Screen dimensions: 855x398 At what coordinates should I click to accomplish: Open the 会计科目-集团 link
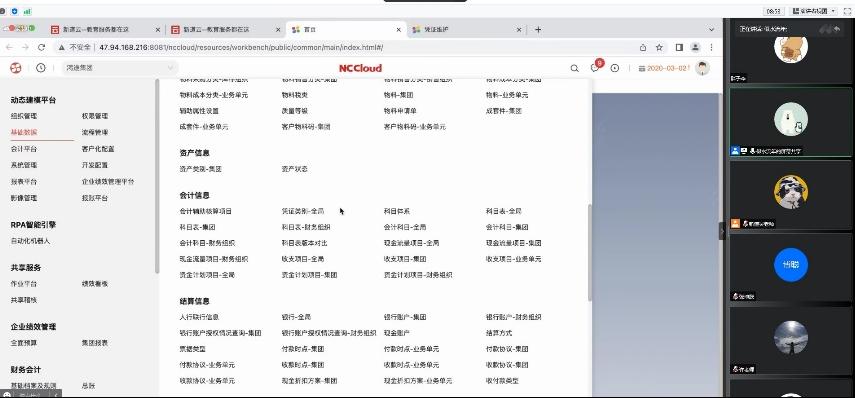tap(507, 227)
